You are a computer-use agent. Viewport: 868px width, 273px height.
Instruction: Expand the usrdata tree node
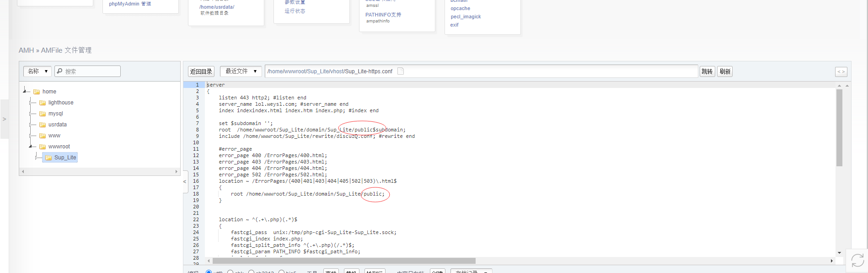30,125
